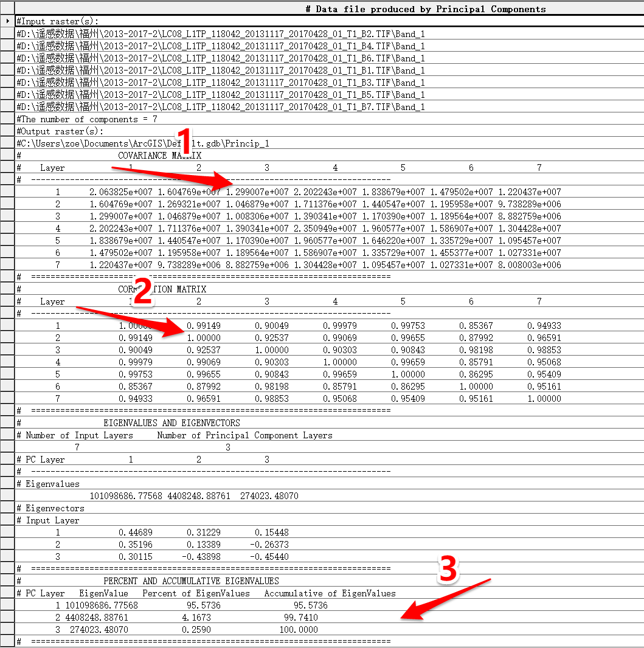Click covariance value 2.350949e+007
Screen dimensions: 644x648
click(325, 229)
